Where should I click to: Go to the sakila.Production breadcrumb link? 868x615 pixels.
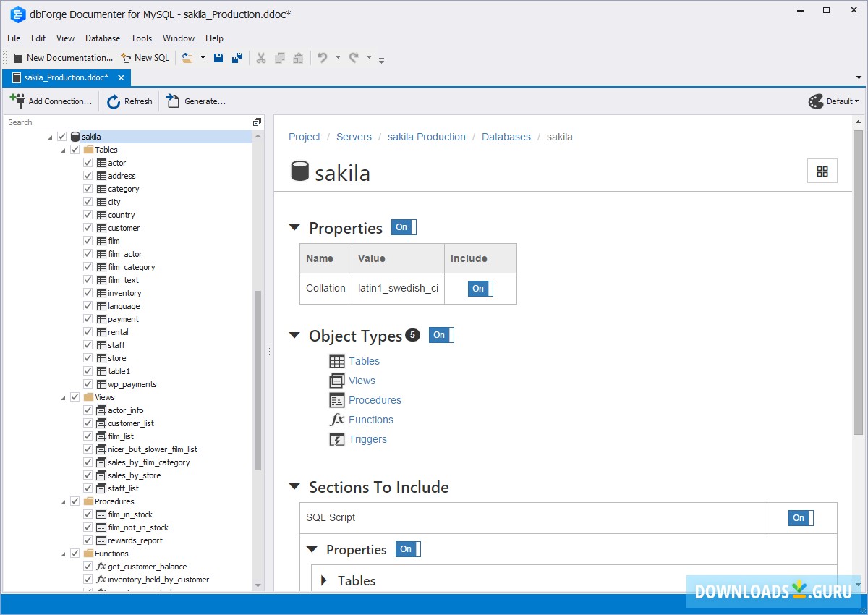[x=427, y=137]
